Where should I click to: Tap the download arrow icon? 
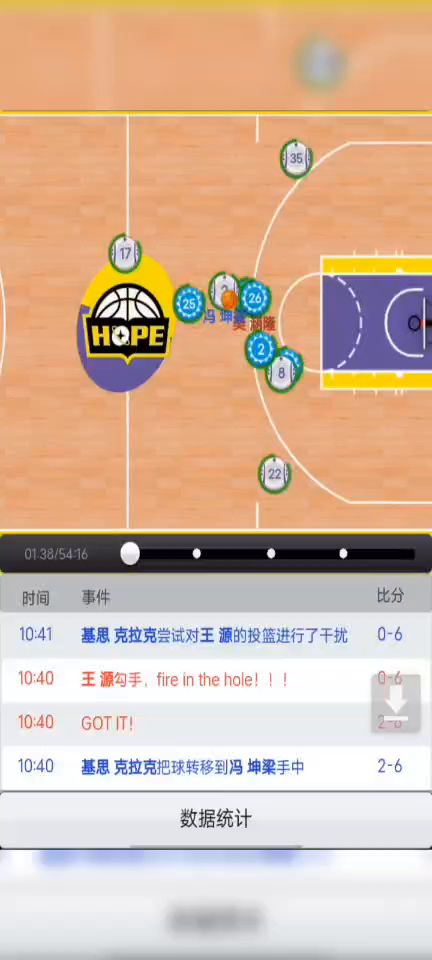coord(396,703)
